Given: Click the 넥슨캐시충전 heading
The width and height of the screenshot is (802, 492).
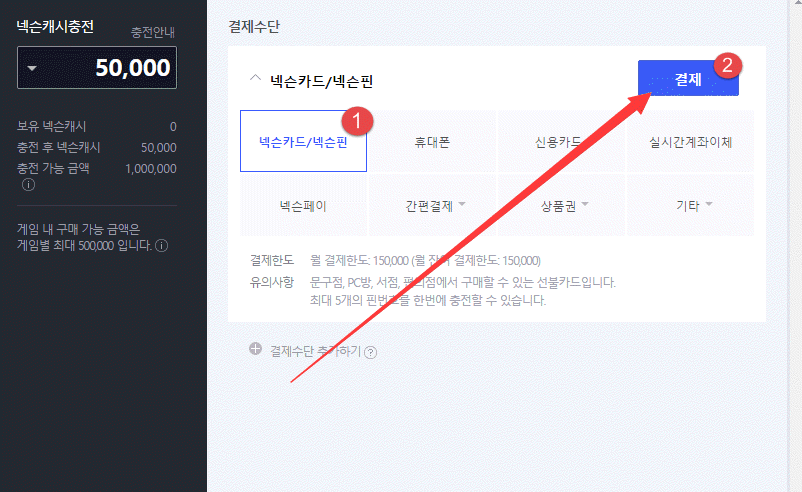Looking at the screenshot, I should point(55,27).
